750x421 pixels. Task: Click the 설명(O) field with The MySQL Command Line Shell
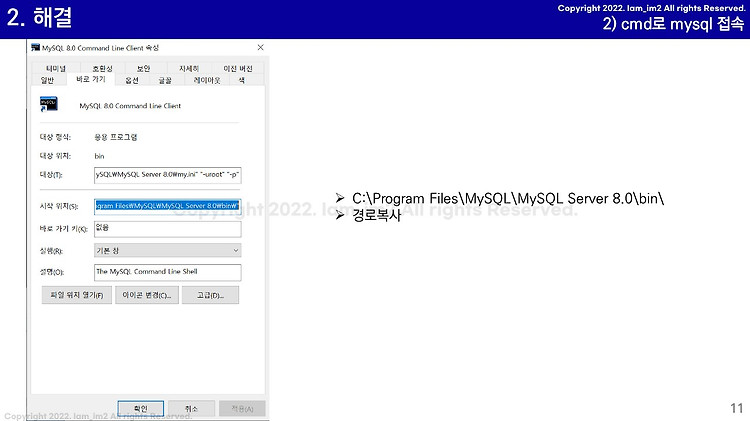click(x=167, y=272)
